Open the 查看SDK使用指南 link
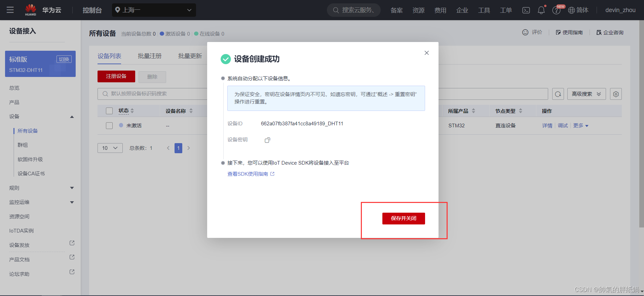The width and height of the screenshot is (644, 296). point(251,174)
